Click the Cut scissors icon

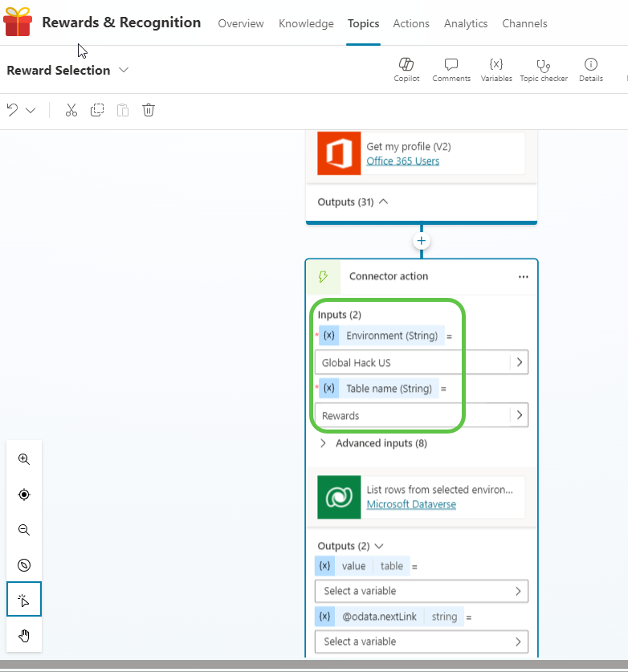pos(71,110)
